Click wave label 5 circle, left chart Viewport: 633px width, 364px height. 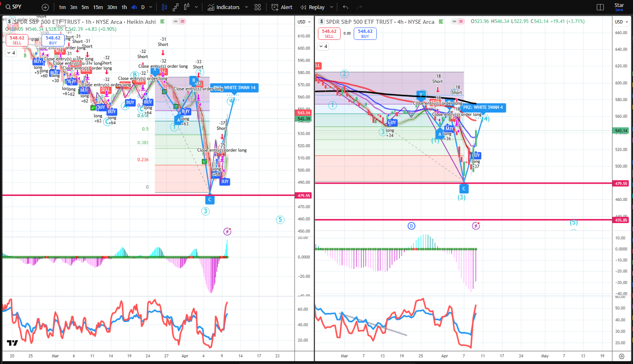(x=280, y=219)
